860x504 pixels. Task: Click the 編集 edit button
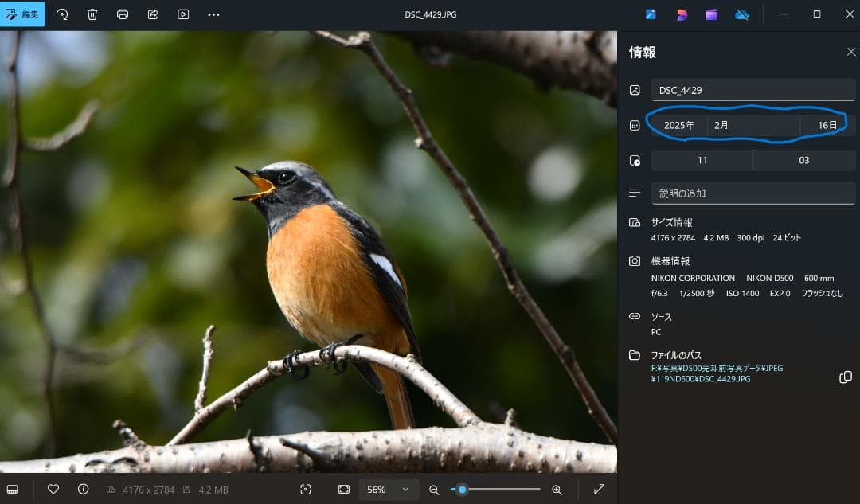pos(22,14)
